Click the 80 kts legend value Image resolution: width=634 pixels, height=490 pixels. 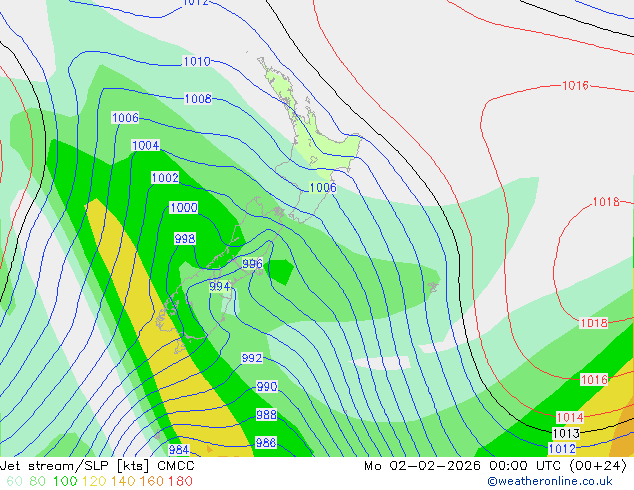click(x=38, y=481)
